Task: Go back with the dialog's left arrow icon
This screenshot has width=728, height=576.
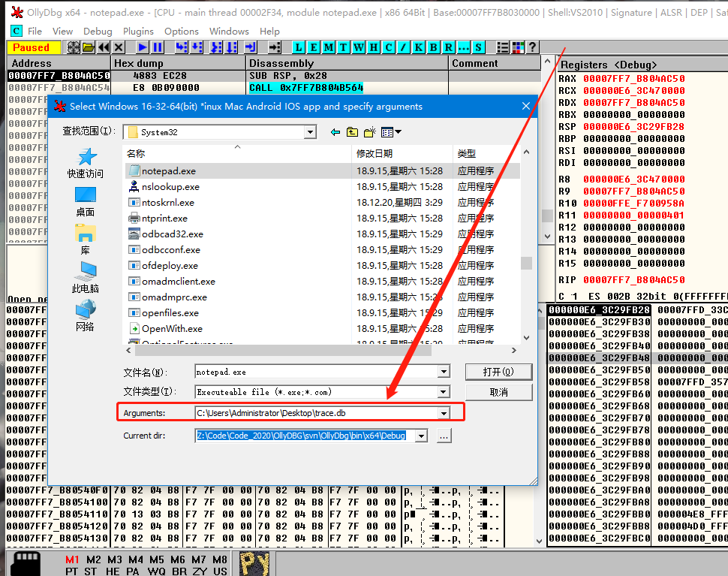Action: point(335,132)
